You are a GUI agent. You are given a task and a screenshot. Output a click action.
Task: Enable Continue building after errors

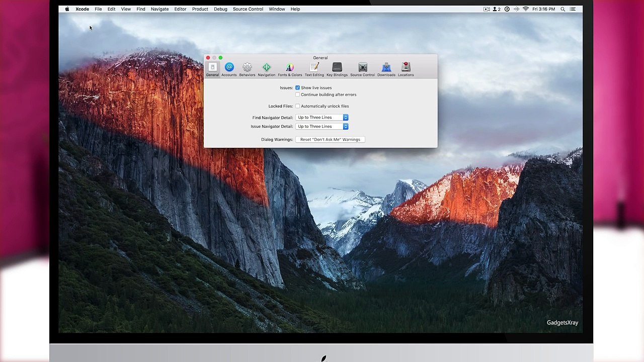297,95
